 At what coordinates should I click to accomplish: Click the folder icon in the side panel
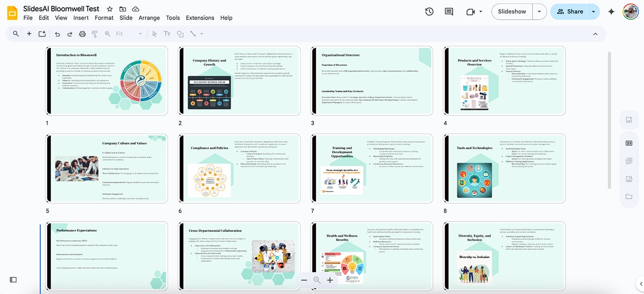point(629,196)
